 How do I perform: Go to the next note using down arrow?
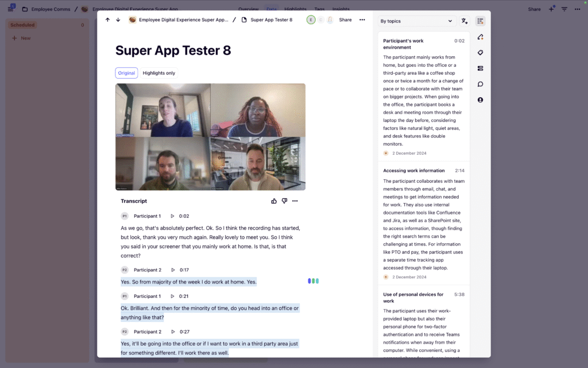click(118, 20)
